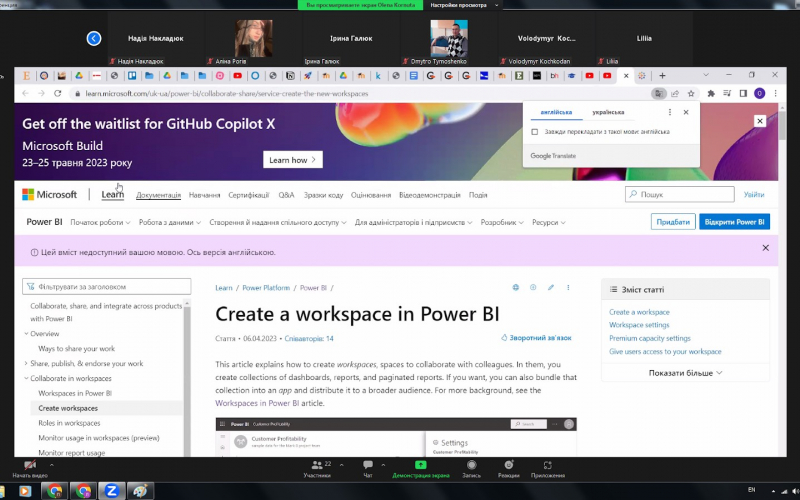Image resolution: width=800 pixels, height=500 pixels.
Task: Open the Chrome three-dot menu
Action: [x=776, y=93]
